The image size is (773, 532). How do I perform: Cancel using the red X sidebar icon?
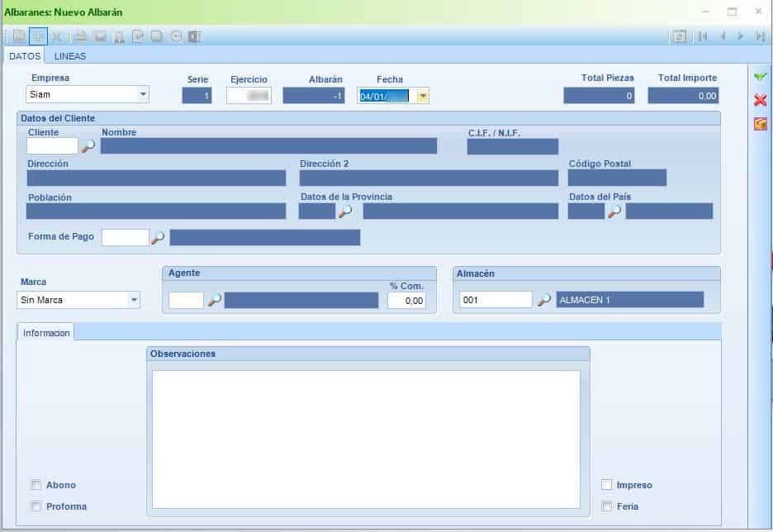tap(760, 100)
